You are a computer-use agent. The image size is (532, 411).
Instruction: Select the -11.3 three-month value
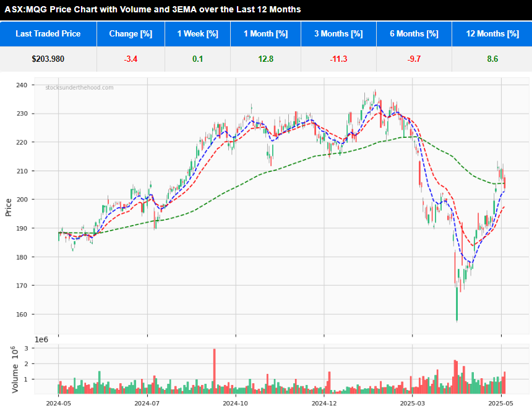338,59
